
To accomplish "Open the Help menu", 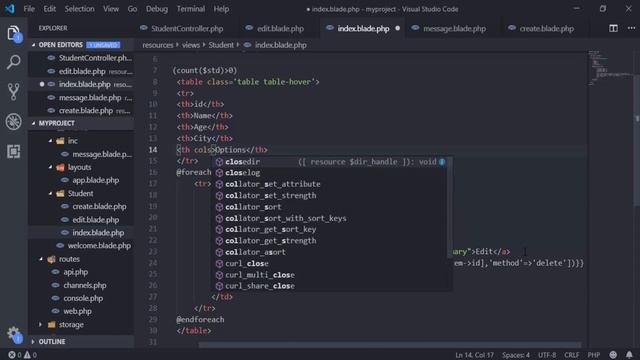I will [x=221, y=9].
